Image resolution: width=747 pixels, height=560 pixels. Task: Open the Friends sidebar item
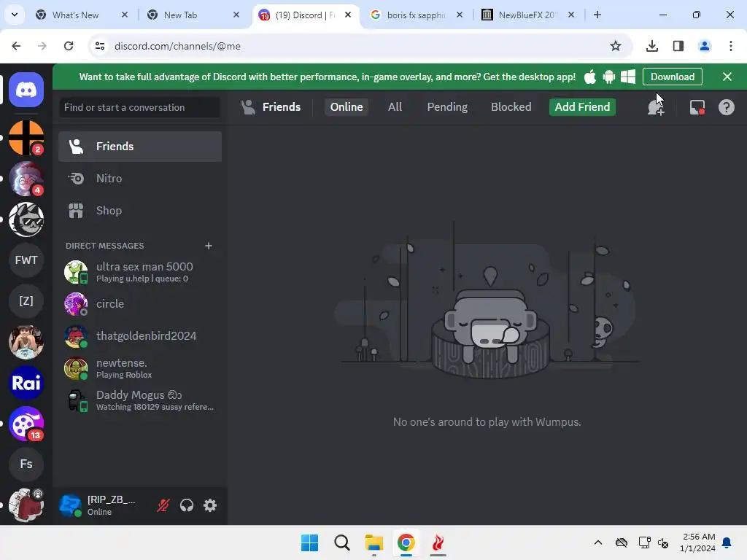[x=140, y=147]
